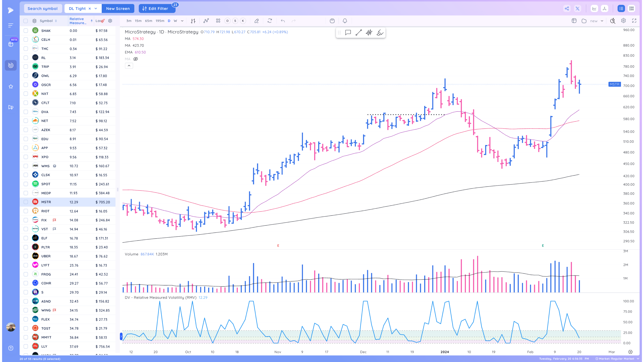This screenshot has width=644, height=362.
Task: Open the multi-chart layout grid icon
Action: [218, 21]
